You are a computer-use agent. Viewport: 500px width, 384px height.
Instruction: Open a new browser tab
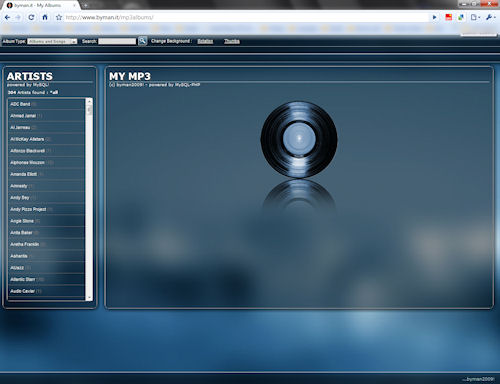click(86, 5)
